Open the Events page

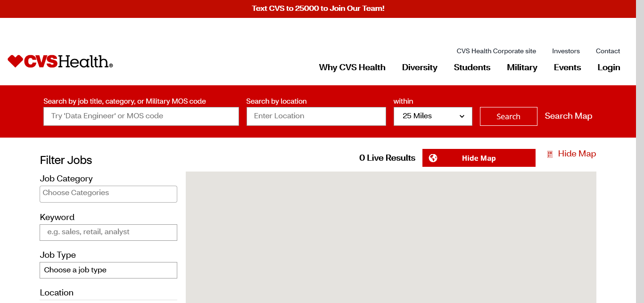[x=567, y=67]
